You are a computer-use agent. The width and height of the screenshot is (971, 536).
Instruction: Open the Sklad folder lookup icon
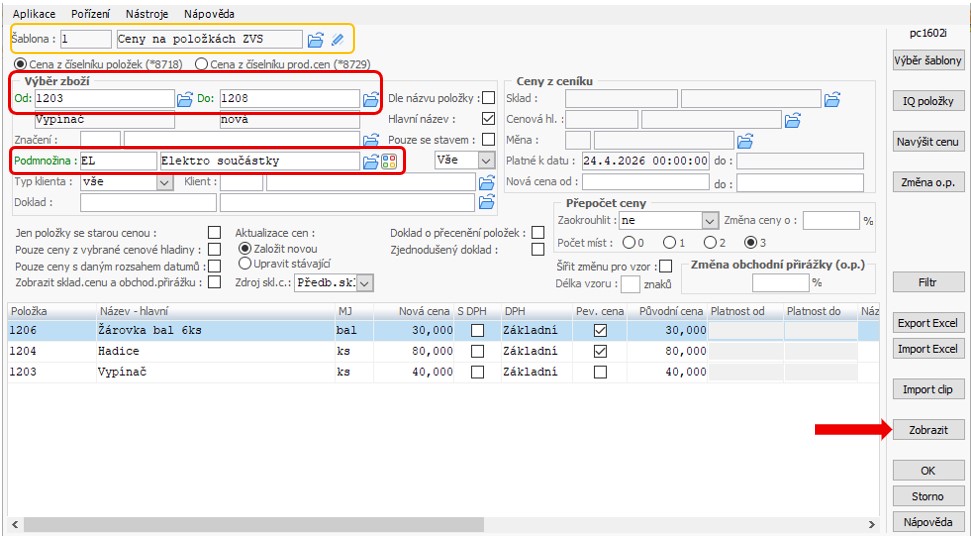(831, 99)
